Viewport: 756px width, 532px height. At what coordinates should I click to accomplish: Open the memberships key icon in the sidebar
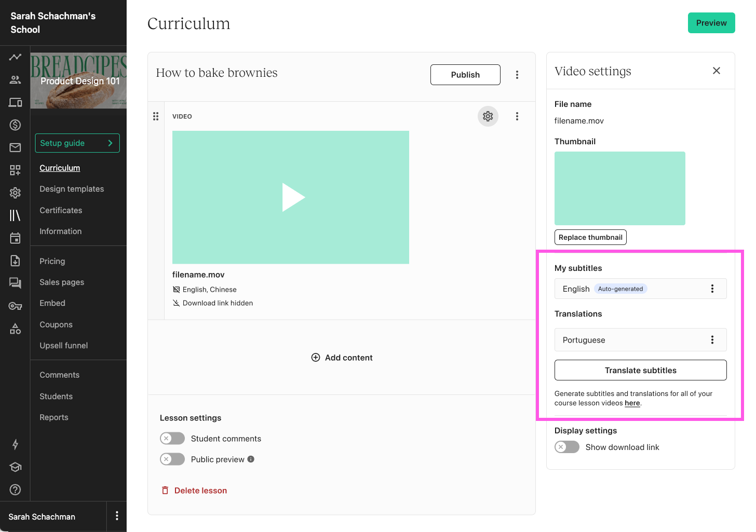pos(15,306)
